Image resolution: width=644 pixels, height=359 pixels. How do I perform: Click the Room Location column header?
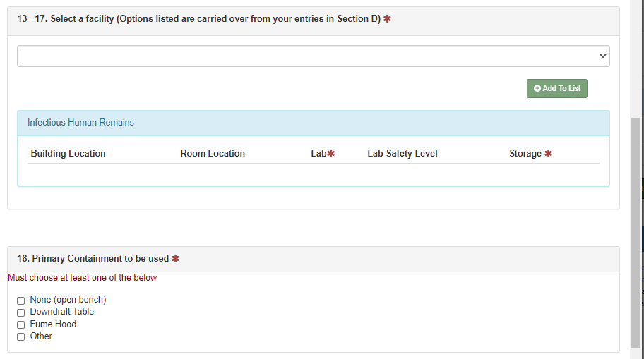coord(213,154)
